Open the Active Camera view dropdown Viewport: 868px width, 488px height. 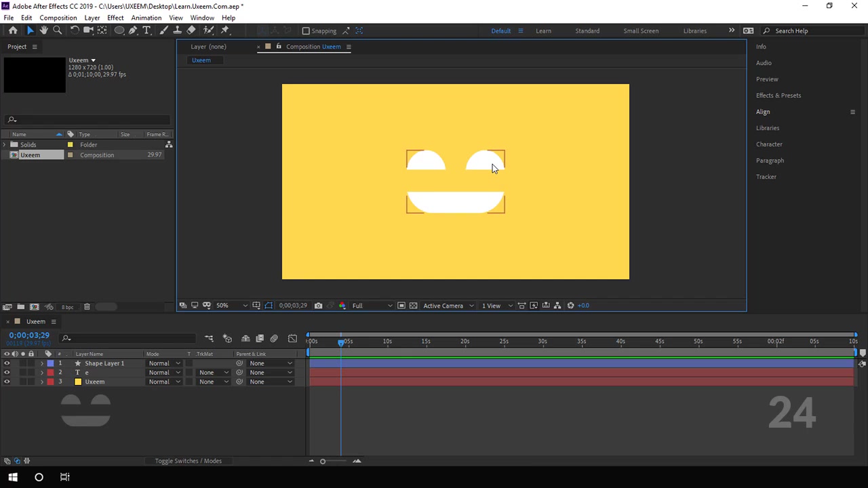point(448,306)
